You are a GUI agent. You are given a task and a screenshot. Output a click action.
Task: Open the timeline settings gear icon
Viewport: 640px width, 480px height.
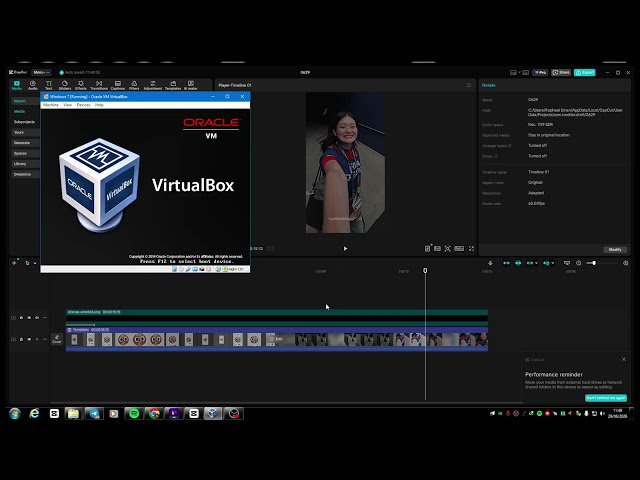[626, 263]
